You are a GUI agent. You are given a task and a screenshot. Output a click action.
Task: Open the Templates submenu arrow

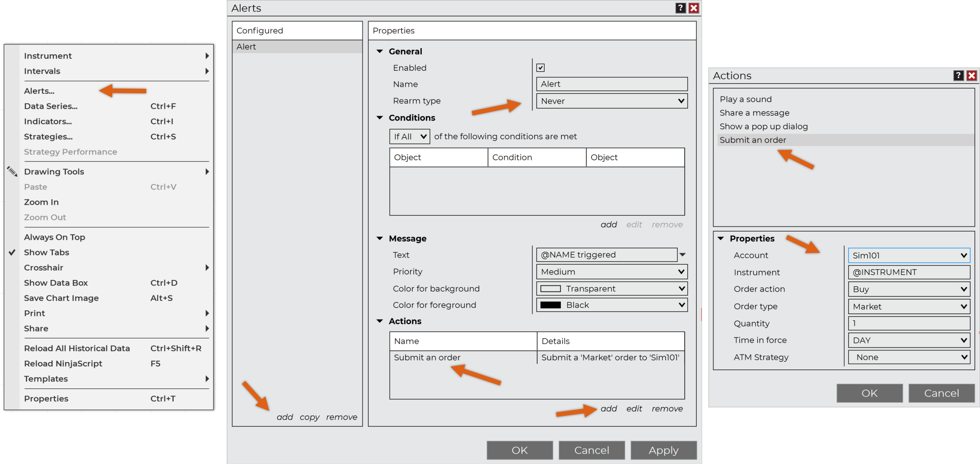[207, 379]
